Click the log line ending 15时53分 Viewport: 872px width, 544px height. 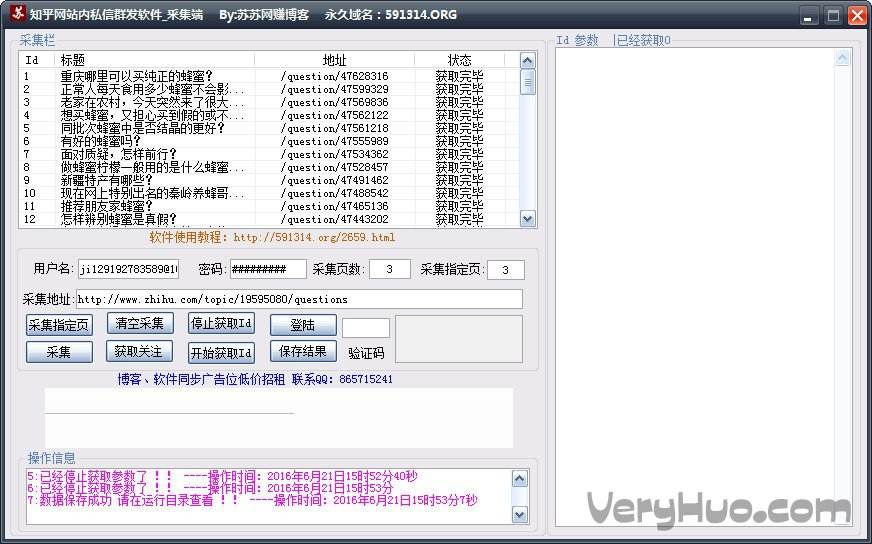(x=210, y=488)
